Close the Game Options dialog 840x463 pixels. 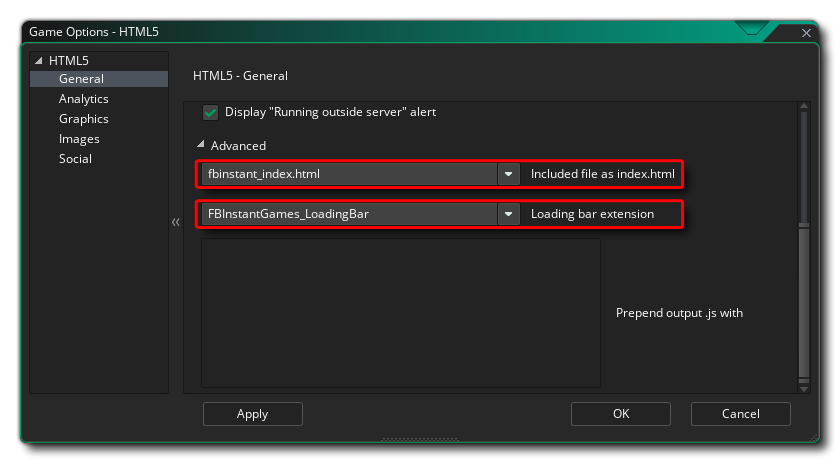806,33
